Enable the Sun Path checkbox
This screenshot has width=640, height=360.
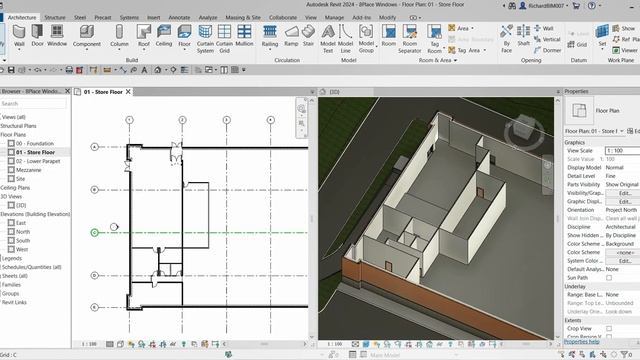pos(609,278)
